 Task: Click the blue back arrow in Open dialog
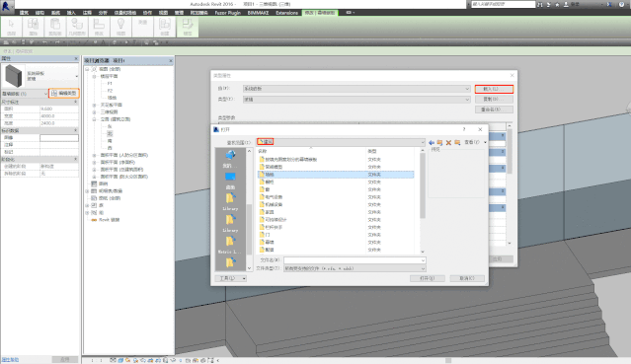432,142
